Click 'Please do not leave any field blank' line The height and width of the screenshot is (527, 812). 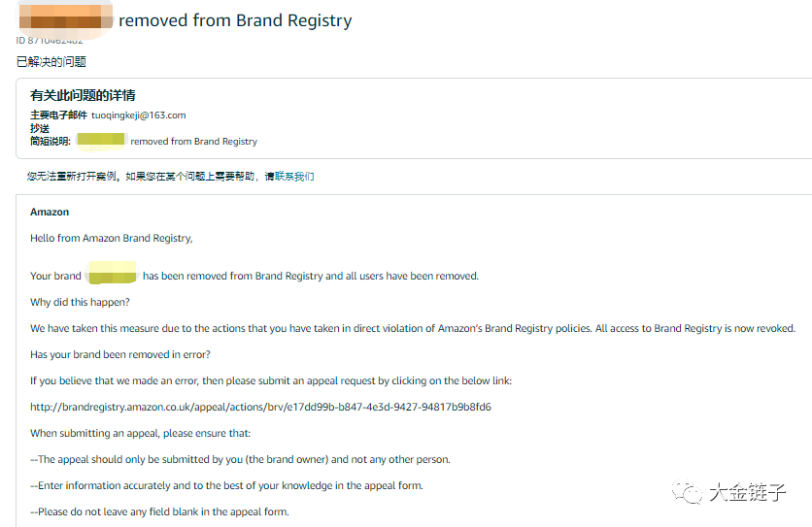(159, 511)
